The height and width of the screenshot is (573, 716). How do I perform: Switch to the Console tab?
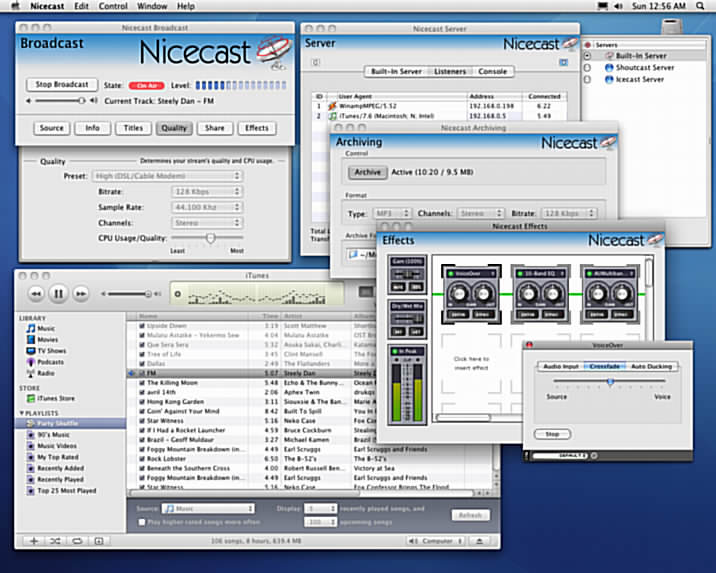pos(492,71)
